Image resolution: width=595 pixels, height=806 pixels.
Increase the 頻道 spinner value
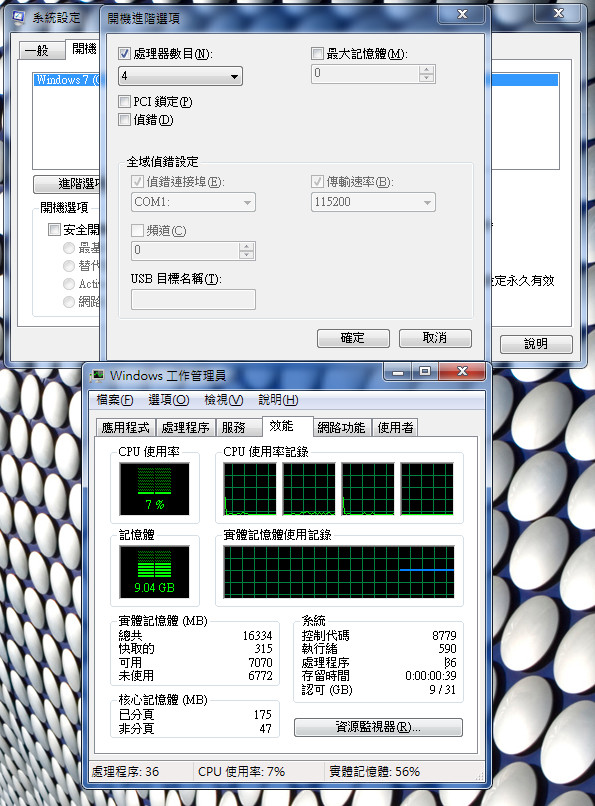coord(247,247)
